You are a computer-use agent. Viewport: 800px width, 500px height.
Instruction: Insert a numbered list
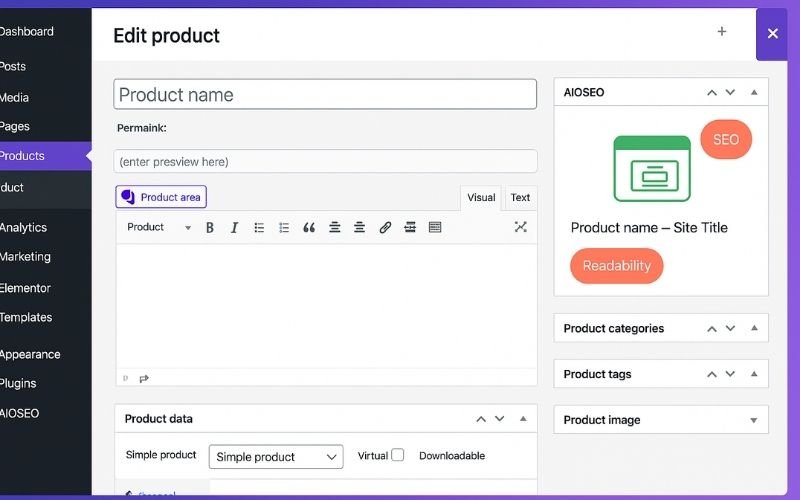(x=284, y=228)
